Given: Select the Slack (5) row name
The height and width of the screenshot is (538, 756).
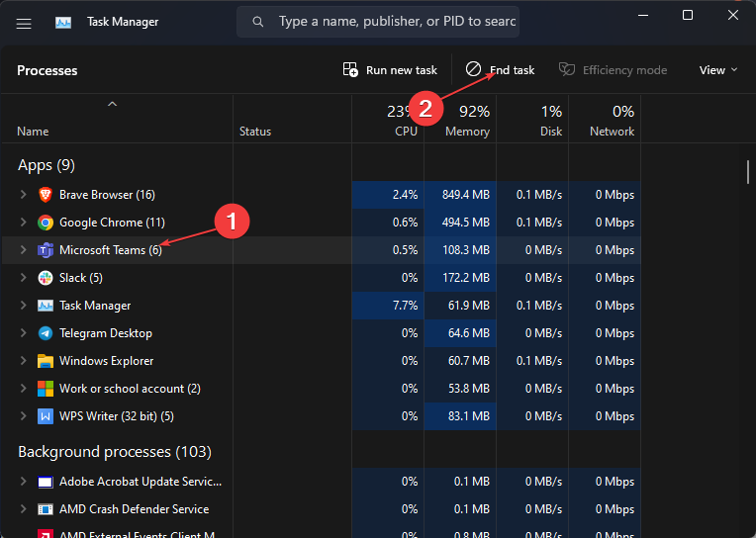Looking at the screenshot, I should pyautogui.click(x=80, y=278).
